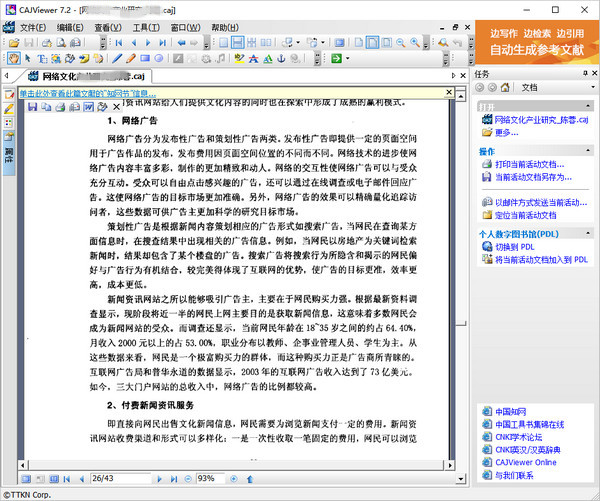Collapse the 打开 section
The image size is (600, 501).
588,106
